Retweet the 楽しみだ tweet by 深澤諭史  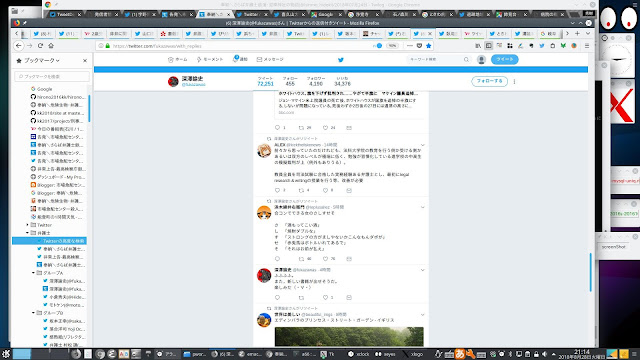click(x=301, y=298)
